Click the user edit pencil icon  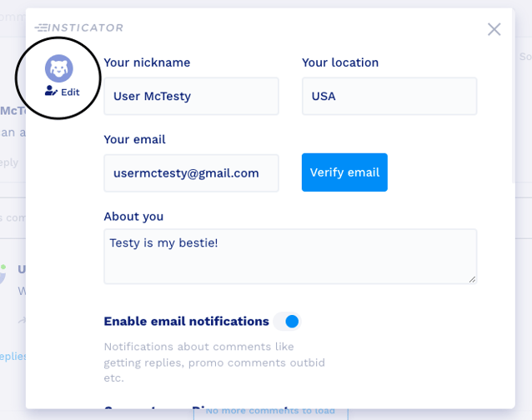click(x=51, y=91)
